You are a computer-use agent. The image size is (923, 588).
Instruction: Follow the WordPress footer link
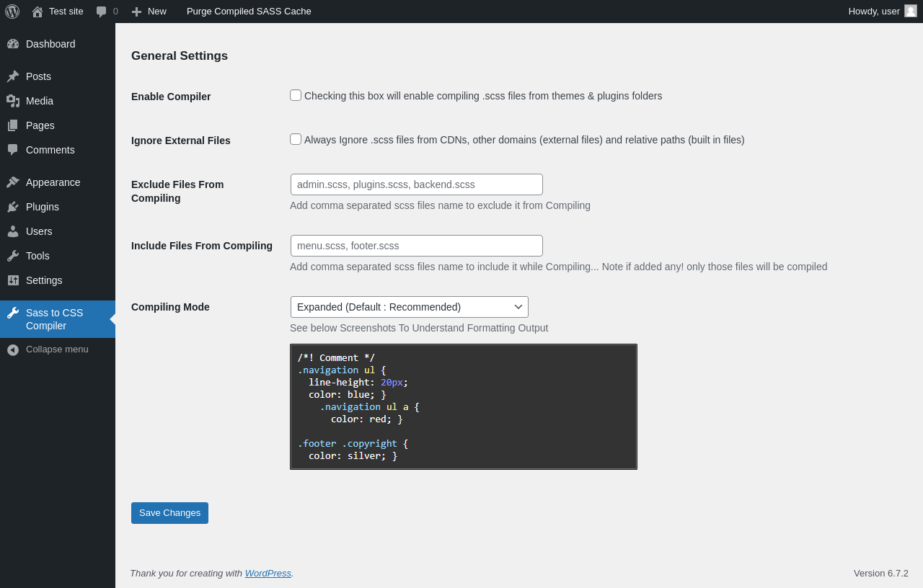pyautogui.click(x=268, y=574)
